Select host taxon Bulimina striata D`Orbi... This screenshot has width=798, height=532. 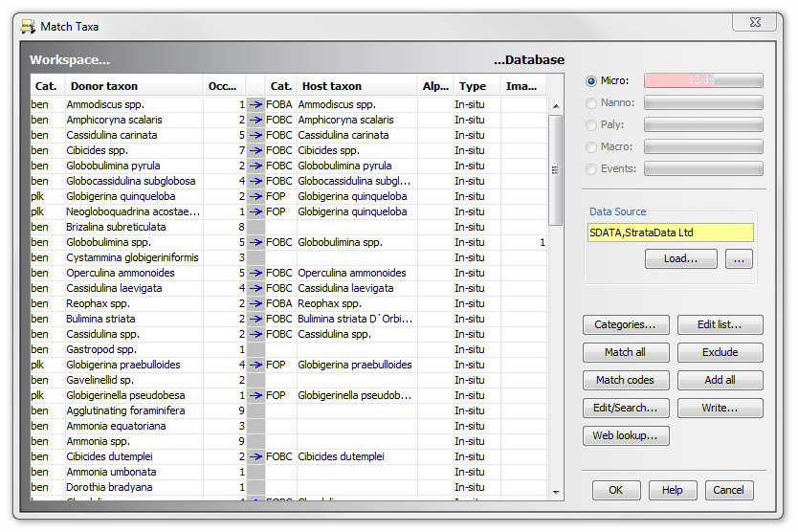(x=355, y=319)
